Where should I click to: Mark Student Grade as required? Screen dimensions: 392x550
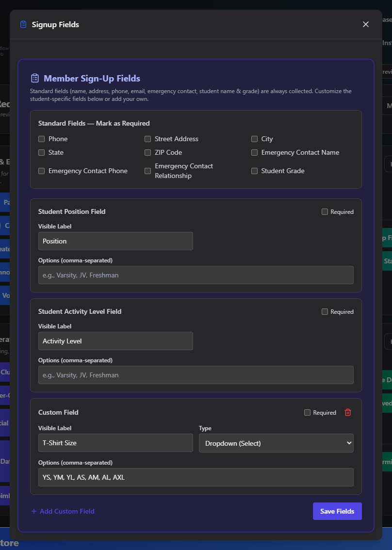[254, 171]
